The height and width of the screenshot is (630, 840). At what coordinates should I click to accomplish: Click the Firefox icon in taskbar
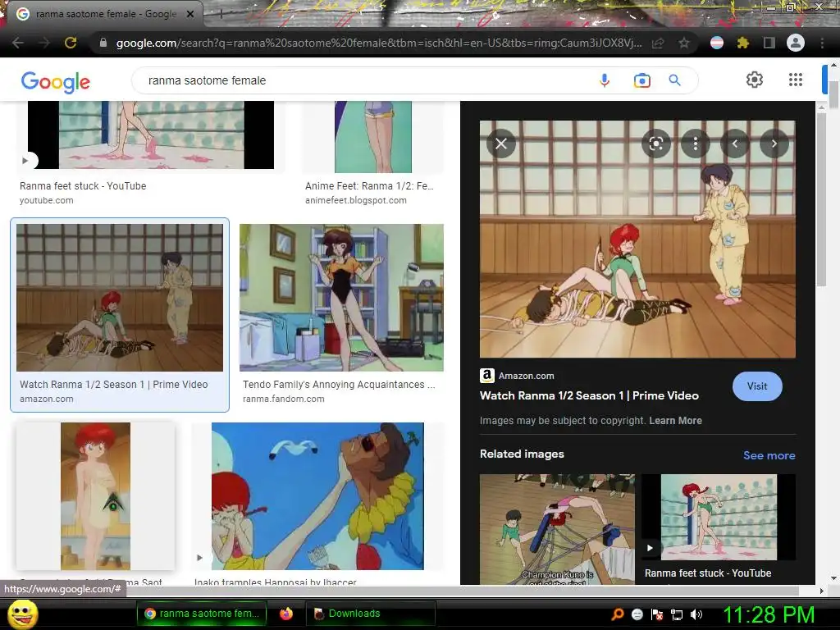[x=286, y=614]
